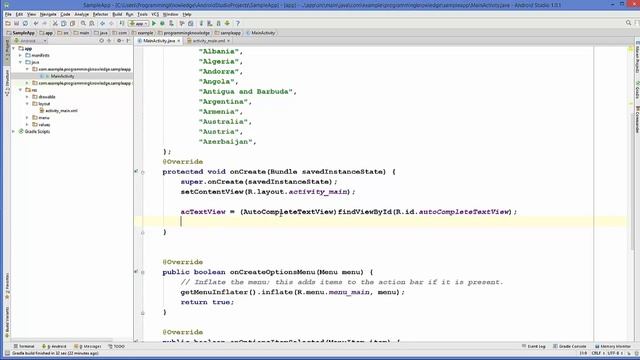Open the Memory Monitor
This screenshot has height=360, width=640.
pos(613,347)
